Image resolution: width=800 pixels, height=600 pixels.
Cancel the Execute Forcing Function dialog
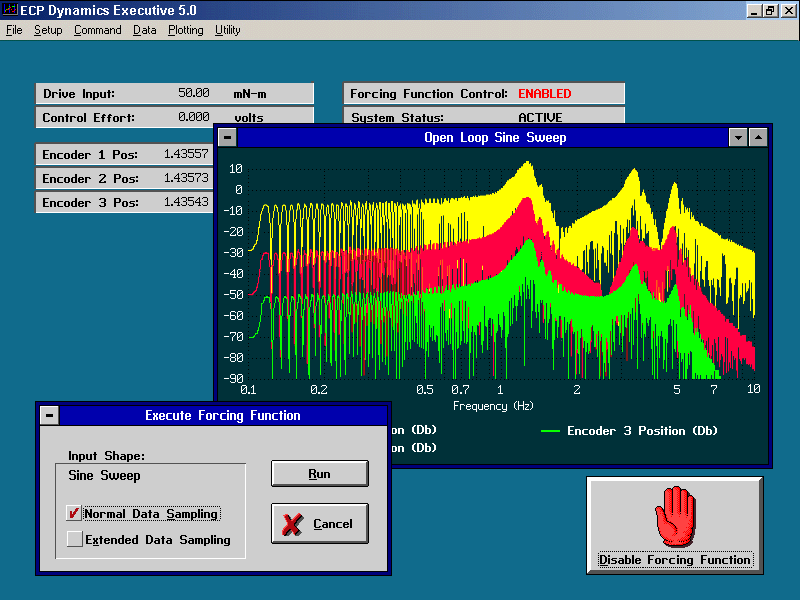point(319,523)
